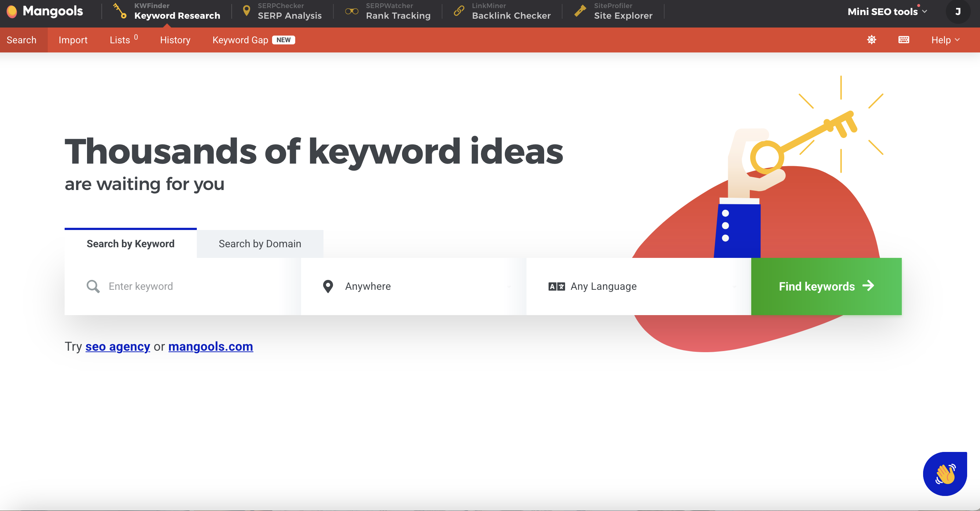Image resolution: width=980 pixels, height=511 pixels.
Task: Click the SERPChecker location pin icon
Action: coord(246,11)
